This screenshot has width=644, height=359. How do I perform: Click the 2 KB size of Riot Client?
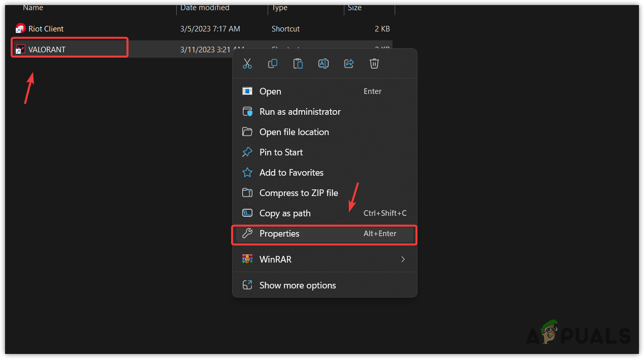pos(382,29)
